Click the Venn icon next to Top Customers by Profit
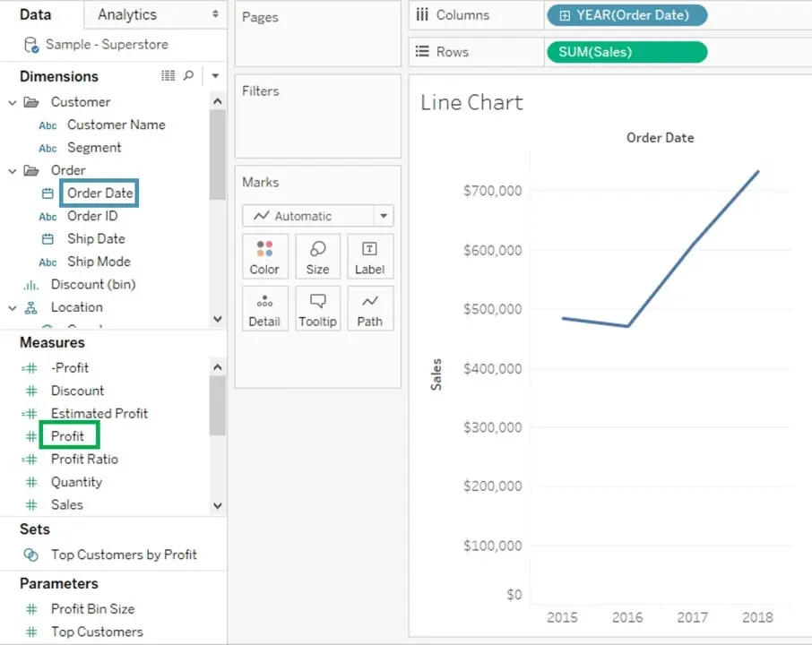 coord(33,555)
